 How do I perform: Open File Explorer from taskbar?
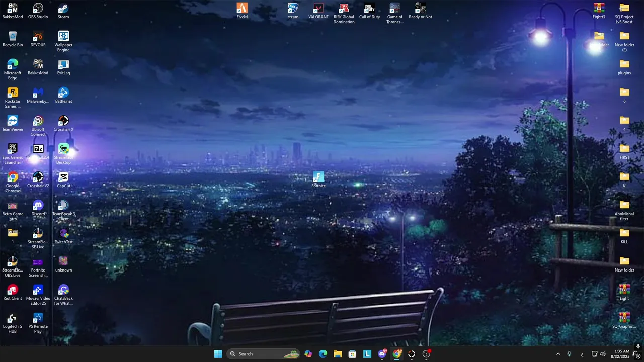pyautogui.click(x=338, y=354)
